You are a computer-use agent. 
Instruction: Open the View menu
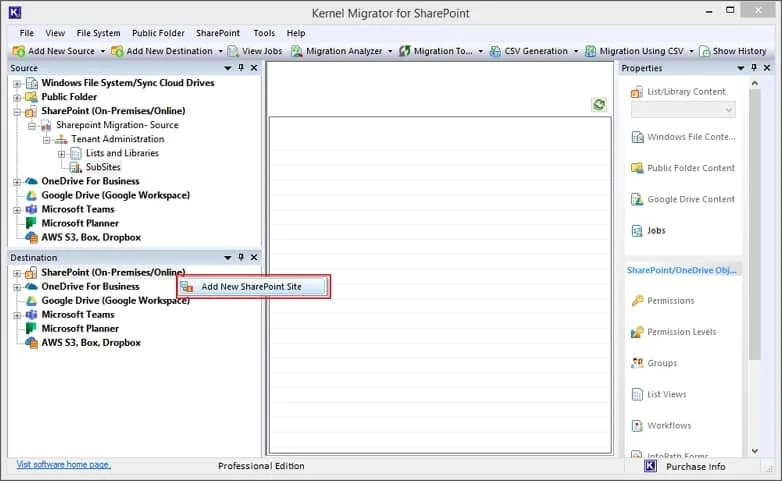(55, 33)
